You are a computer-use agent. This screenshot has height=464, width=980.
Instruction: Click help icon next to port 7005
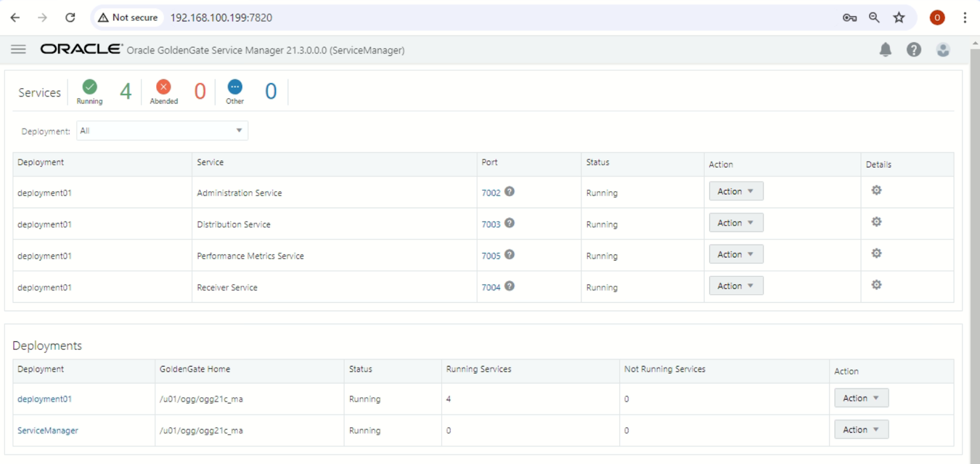[x=510, y=254]
